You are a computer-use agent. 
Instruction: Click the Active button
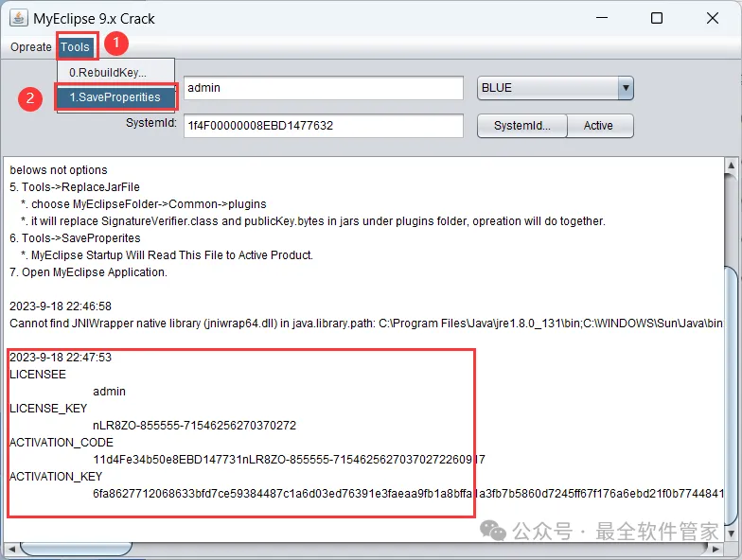tap(600, 126)
